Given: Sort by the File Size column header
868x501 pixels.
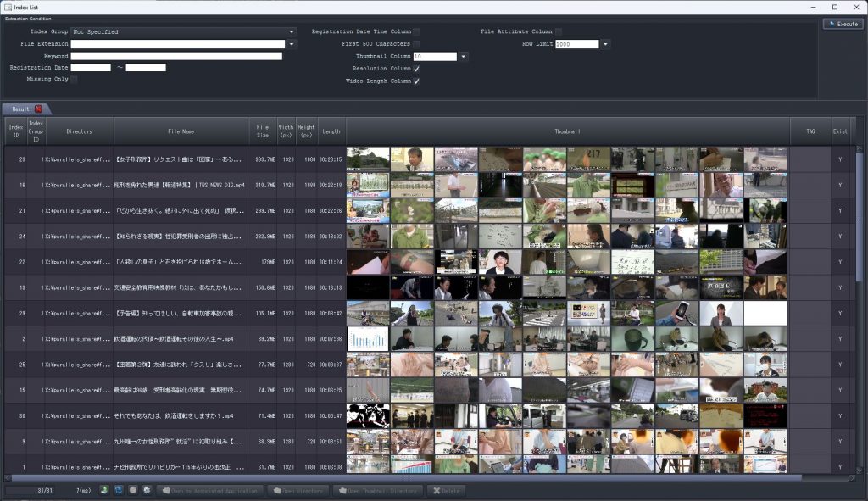Looking at the screenshot, I should pos(263,131).
